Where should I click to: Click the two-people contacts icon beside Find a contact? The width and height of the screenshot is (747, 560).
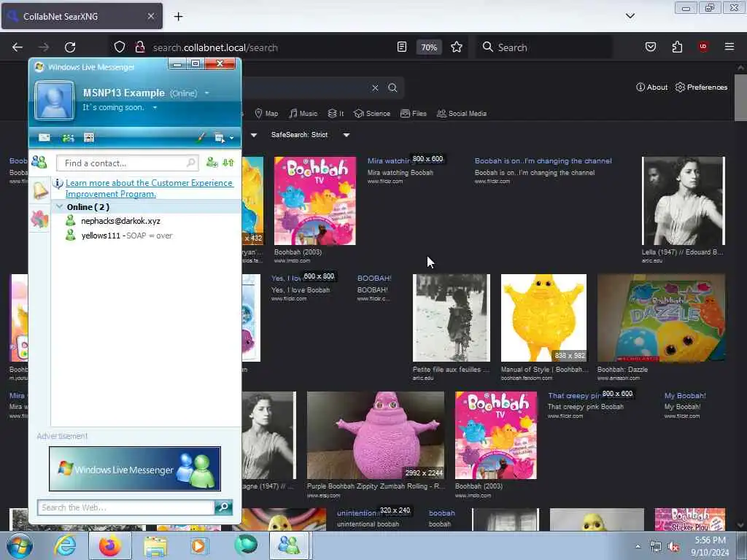39,163
